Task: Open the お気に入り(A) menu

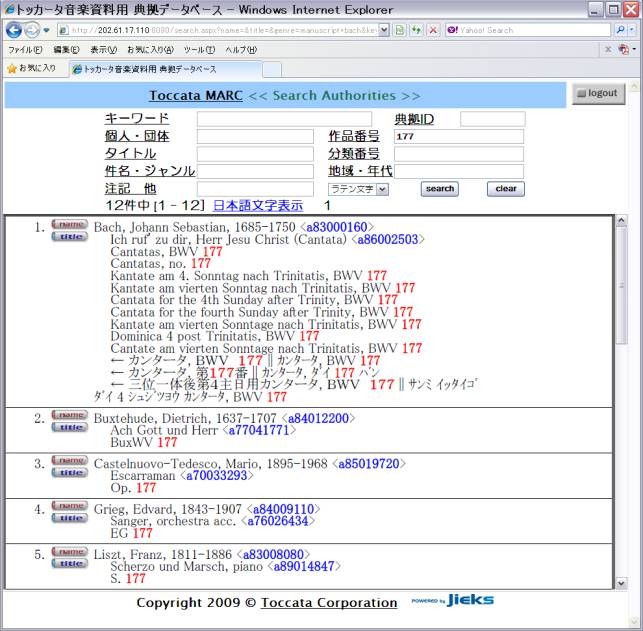Action: [x=150, y=50]
